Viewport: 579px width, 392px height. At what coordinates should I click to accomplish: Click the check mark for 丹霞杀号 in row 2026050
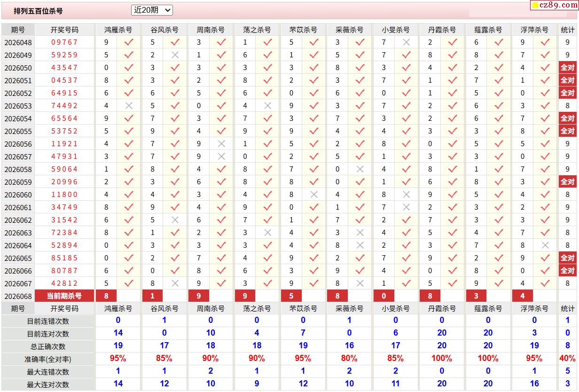(x=453, y=67)
